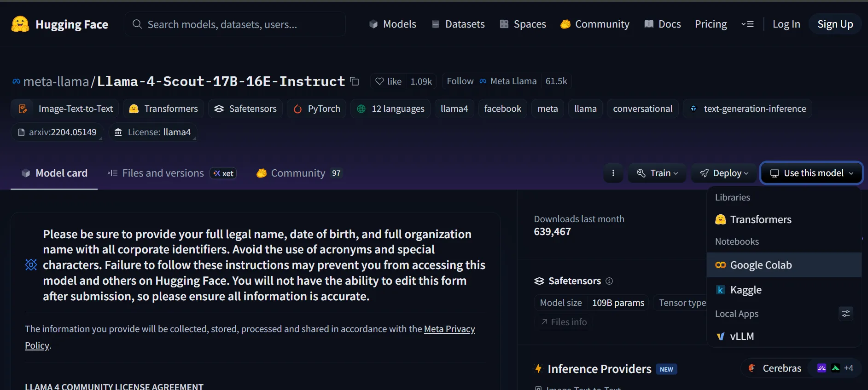Click the Log In link

(786, 24)
